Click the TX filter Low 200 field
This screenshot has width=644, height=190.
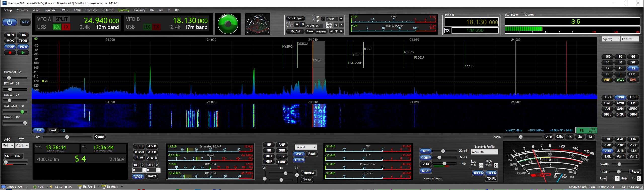[475, 166]
